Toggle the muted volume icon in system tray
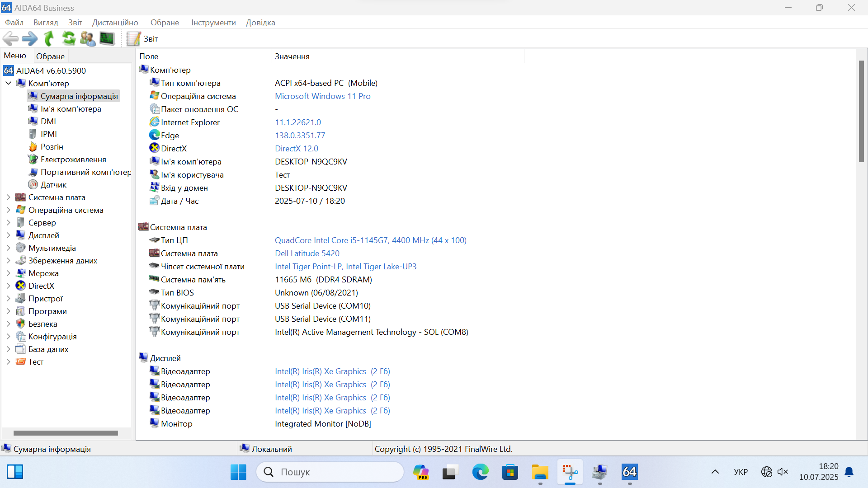This screenshot has width=868, height=488. 783,472
